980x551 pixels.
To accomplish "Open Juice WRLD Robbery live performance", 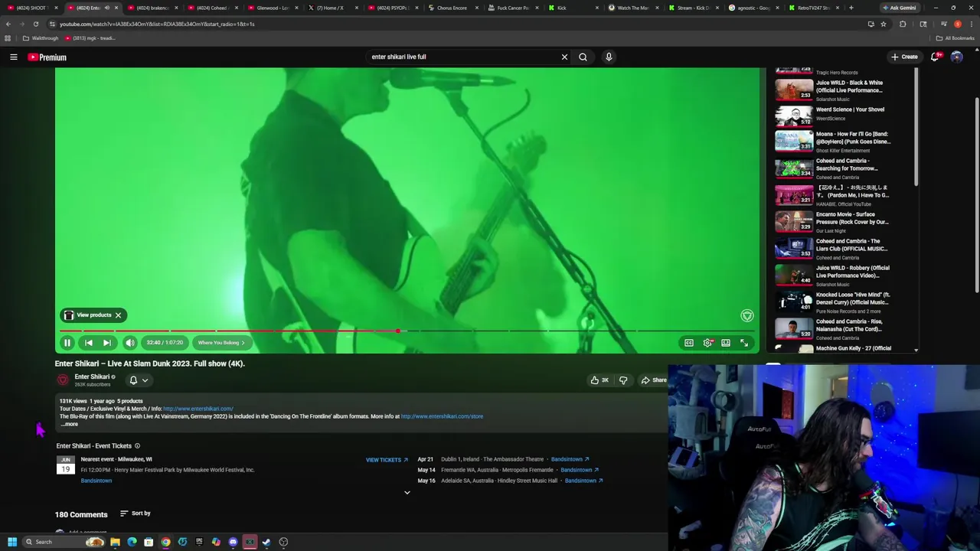I will 833,275.
